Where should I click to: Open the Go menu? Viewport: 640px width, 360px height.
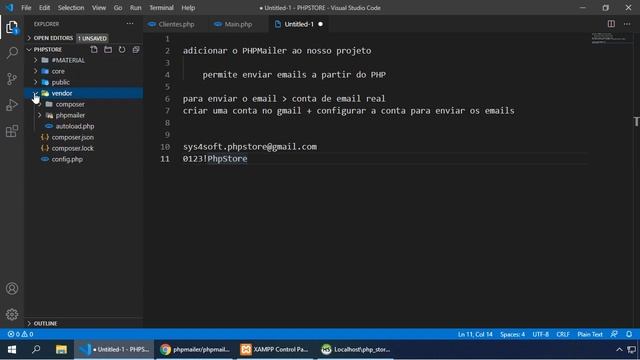(118, 8)
